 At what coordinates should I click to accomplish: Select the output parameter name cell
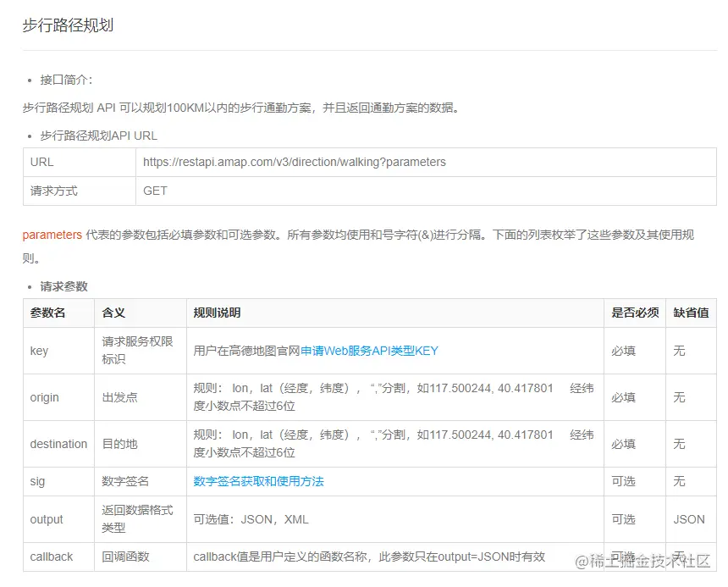coord(58,519)
